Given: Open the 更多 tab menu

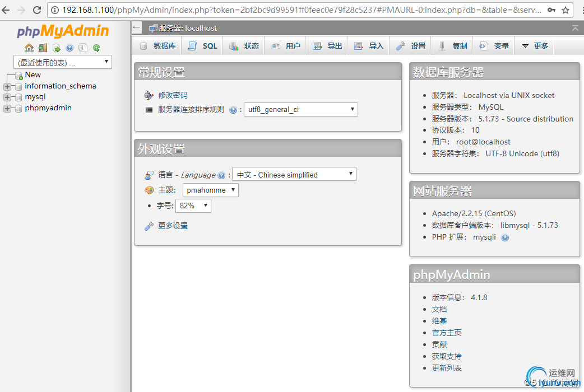Looking at the screenshot, I should pos(535,46).
